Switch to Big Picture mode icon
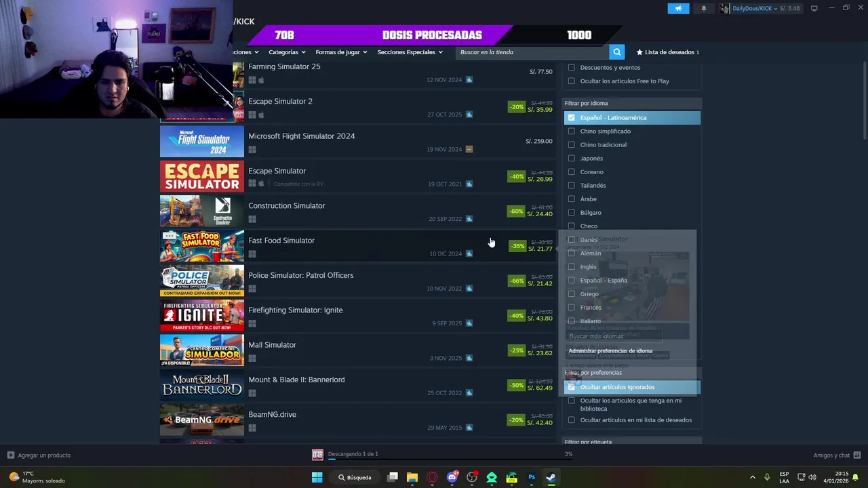Image resolution: width=868 pixels, height=488 pixels. tap(814, 8)
